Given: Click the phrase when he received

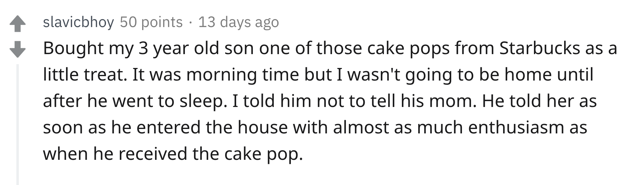Looking at the screenshot, I should (116, 154).
